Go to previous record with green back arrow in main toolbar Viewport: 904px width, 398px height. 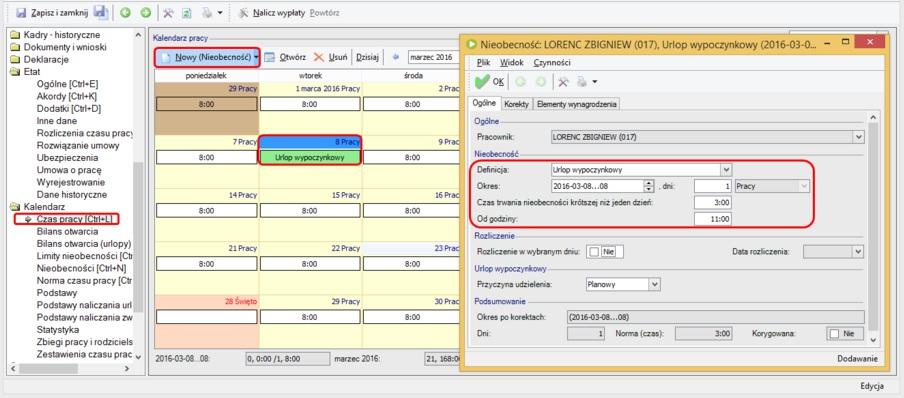[125, 12]
